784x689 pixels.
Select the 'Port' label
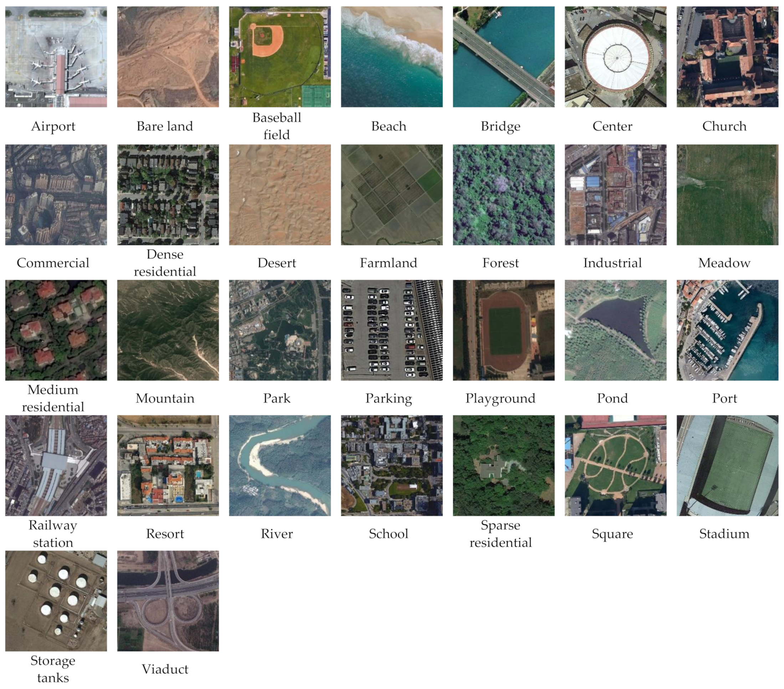point(724,399)
